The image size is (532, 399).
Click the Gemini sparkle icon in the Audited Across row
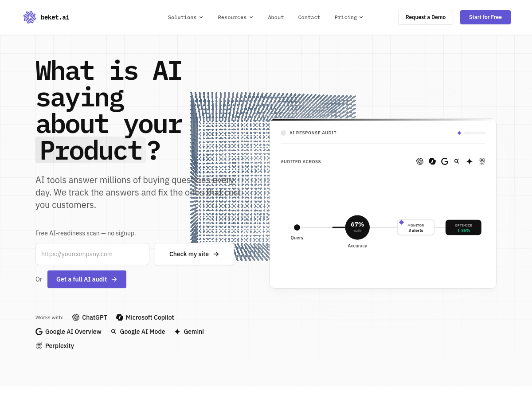[x=469, y=161]
